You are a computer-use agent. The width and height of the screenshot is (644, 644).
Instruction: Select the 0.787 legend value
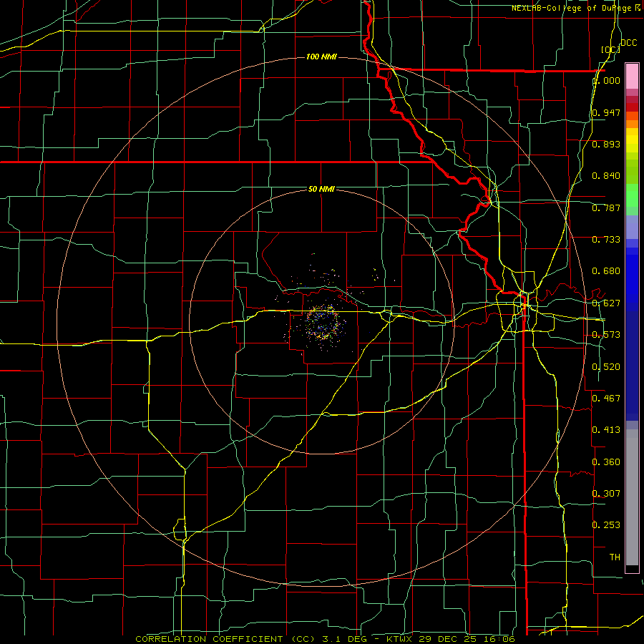pyautogui.click(x=606, y=208)
